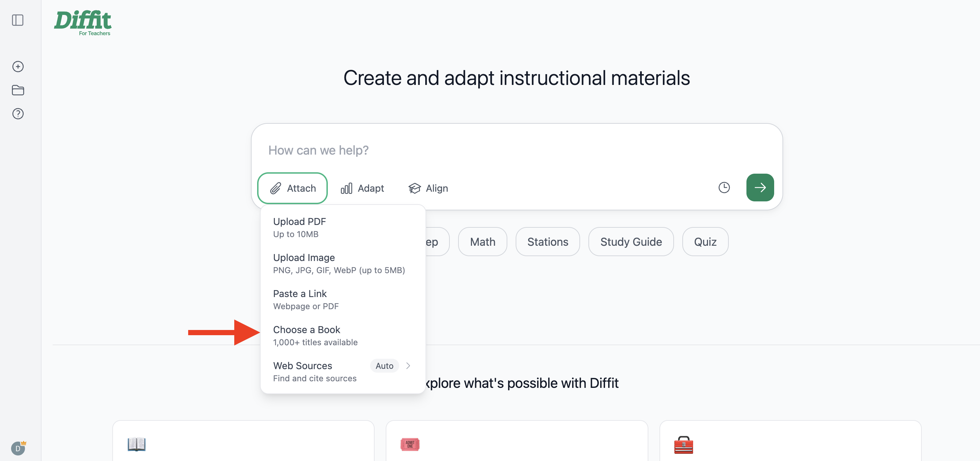Select the Stations suggestion chip
Screen dimensions: 980x461
(x=548, y=242)
